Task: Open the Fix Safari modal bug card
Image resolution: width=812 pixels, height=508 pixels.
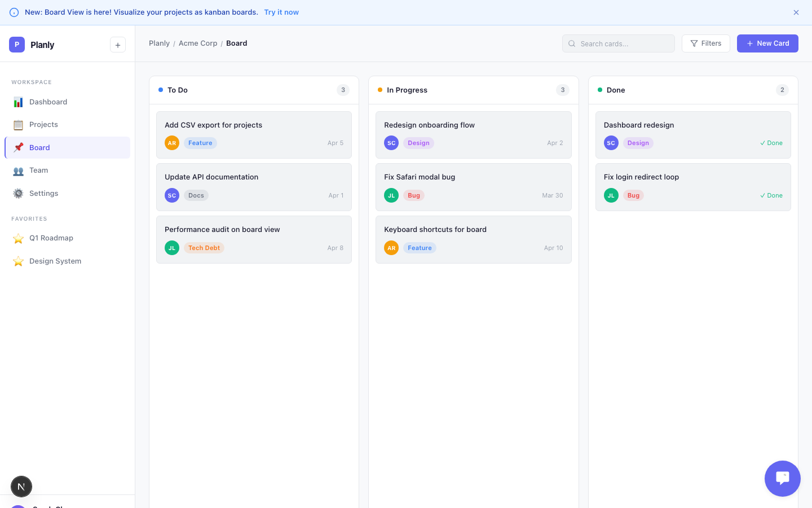Action: point(473,177)
